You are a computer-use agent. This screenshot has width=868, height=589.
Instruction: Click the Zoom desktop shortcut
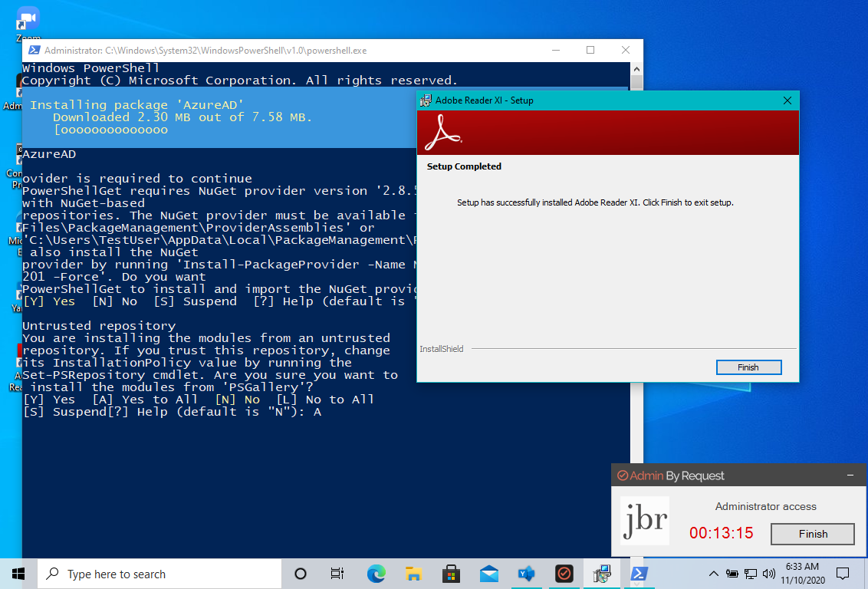tap(28, 23)
